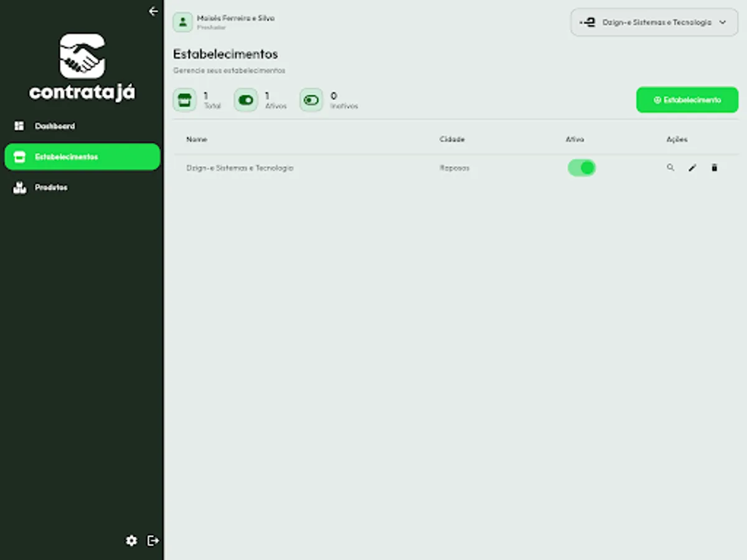Viewport: 747px width, 560px height.
Task: Click the Gerencie seus estabelecimentos subtitle
Action: click(x=229, y=71)
